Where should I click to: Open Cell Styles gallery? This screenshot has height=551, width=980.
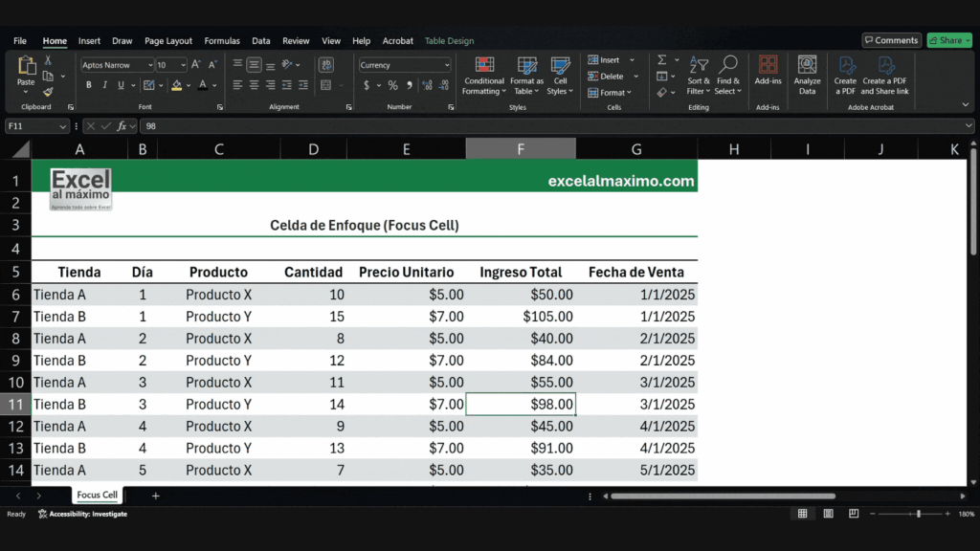[560, 76]
